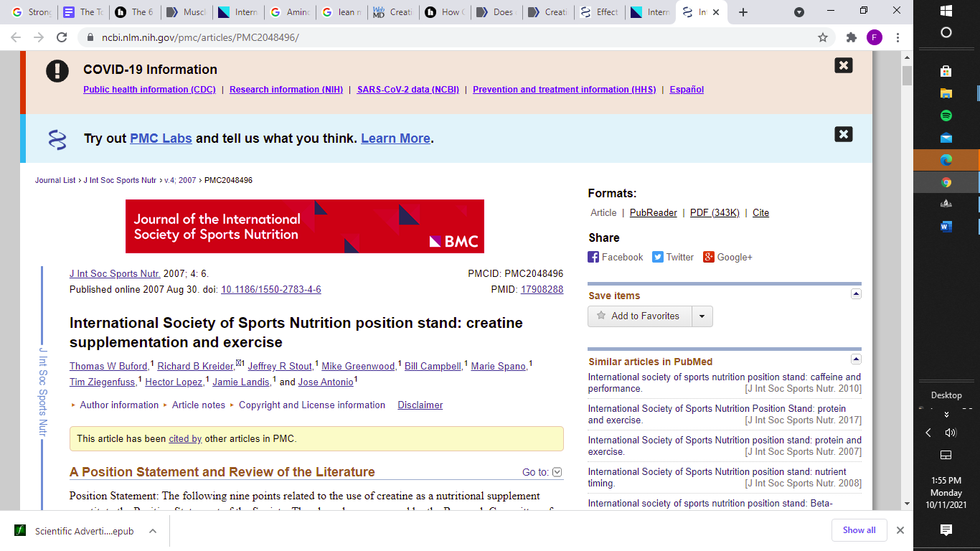Open the tab search dropdown in Chrome
Viewport: 980px width, 551px height.
[799, 12]
